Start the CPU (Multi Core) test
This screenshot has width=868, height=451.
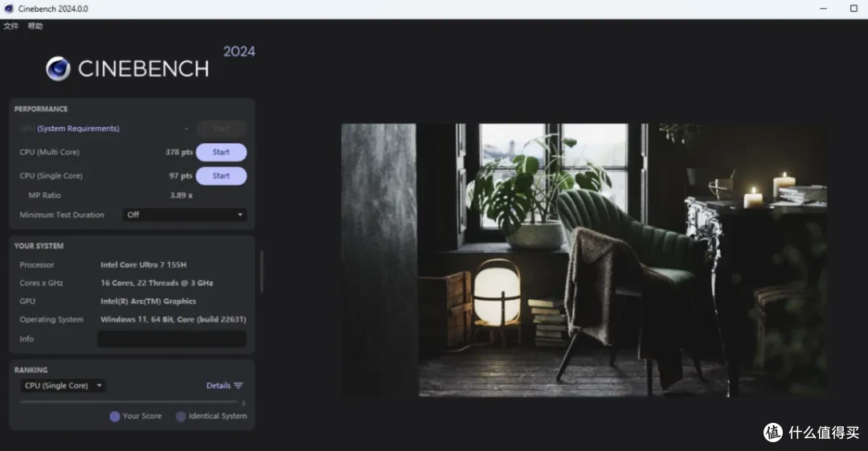pyautogui.click(x=221, y=153)
